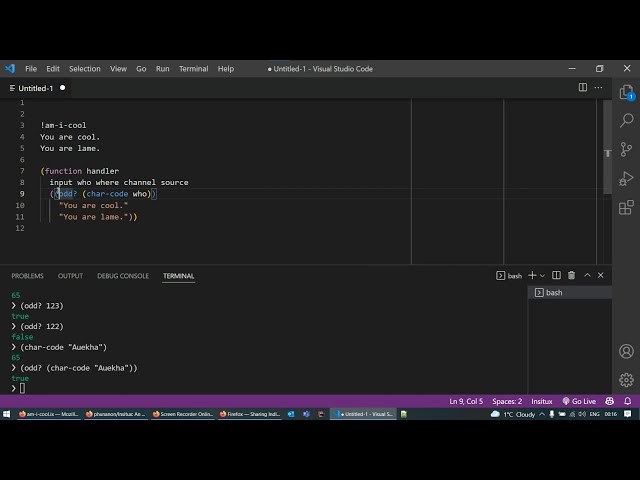
Task: Click "You are lame." string on line 11
Action: [x=93, y=217]
